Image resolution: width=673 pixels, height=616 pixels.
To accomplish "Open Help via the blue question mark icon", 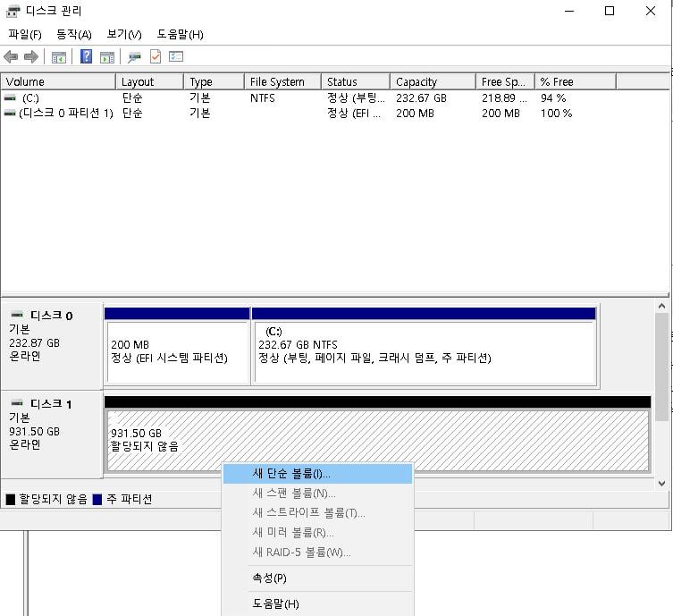I will click(87, 57).
